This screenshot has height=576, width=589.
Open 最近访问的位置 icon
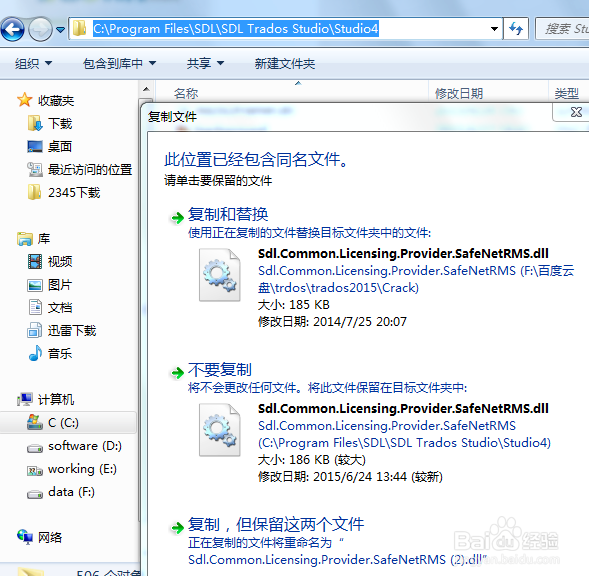click(x=35, y=169)
